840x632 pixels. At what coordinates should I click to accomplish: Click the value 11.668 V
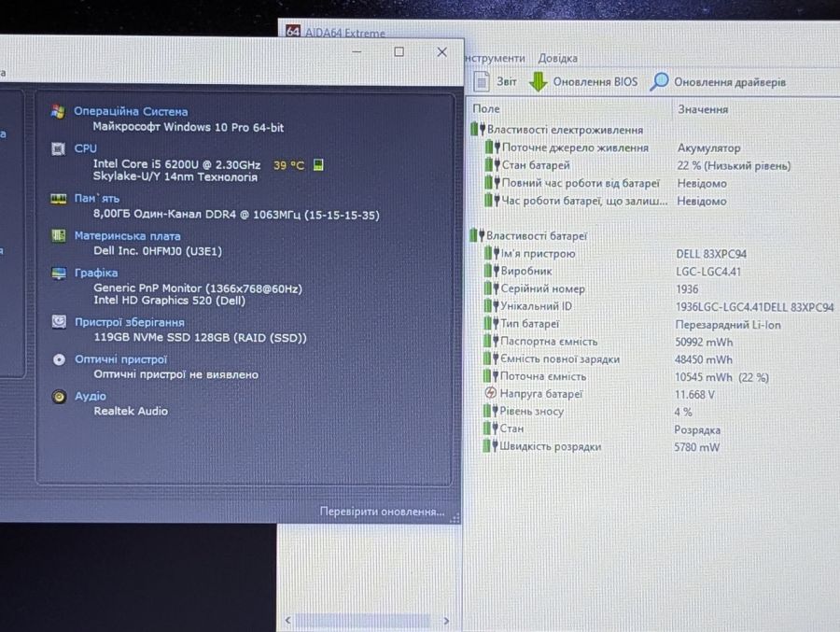pyautogui.click(x=694, y=395)
